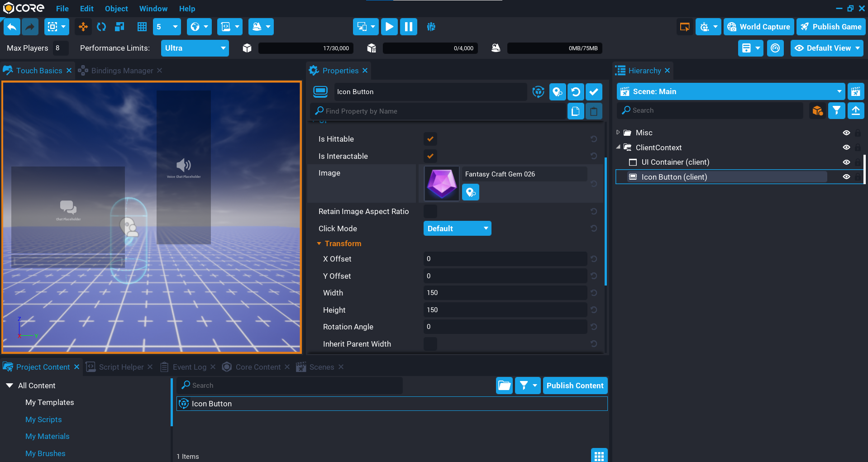The height and width of the screenshot is (462, 868).
Task: Uncheck the Is Hittable checkbox
Action: (x=430, y=139)
